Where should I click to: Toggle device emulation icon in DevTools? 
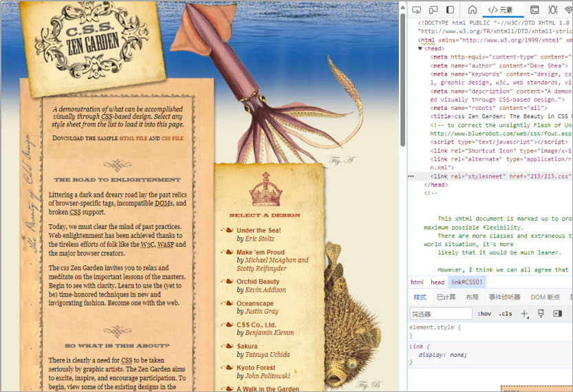[433, 10]
